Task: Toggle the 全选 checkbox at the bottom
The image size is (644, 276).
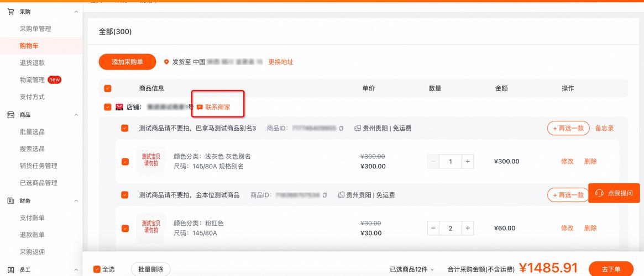Action: [x=97, y=269]
